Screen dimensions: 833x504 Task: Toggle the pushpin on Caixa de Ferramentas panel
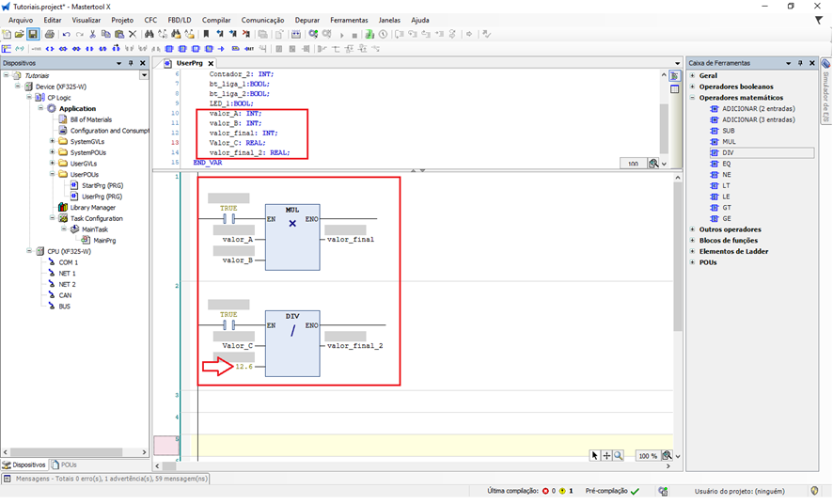(800, 63)
